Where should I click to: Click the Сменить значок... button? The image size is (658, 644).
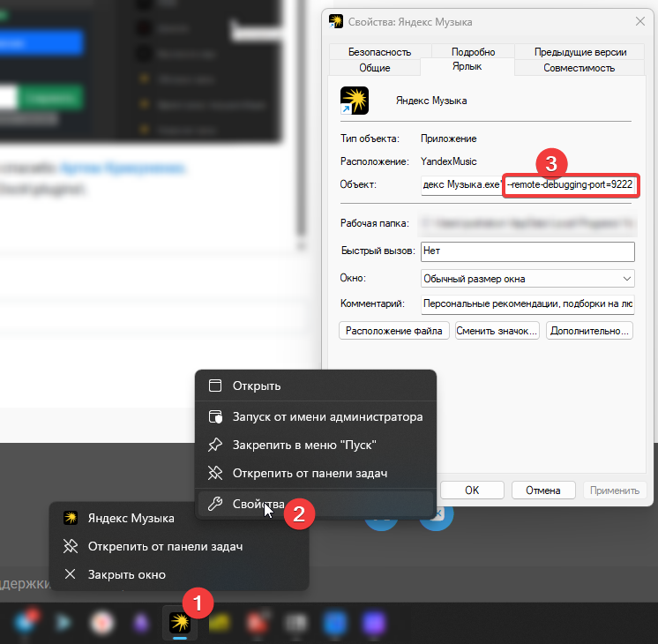(497, 331)
